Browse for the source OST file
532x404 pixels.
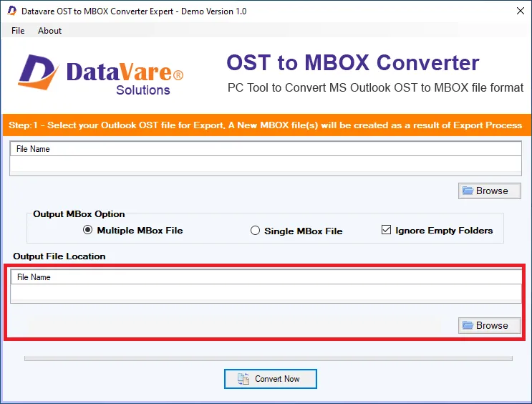click(489, 191)
